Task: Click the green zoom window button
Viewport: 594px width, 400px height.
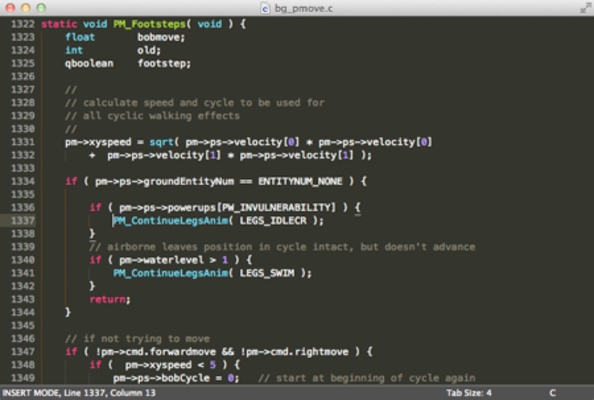Action: point(41,8)
